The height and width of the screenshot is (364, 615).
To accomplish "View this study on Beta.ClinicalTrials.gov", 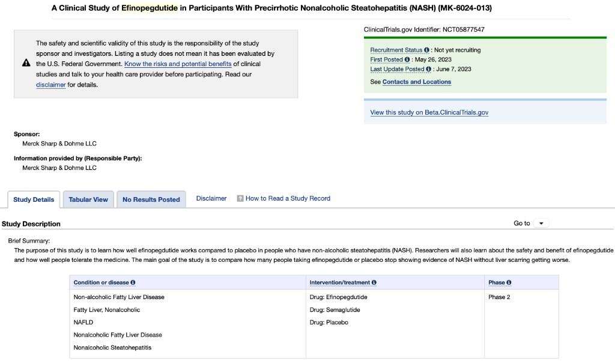I will click(429, 112).
